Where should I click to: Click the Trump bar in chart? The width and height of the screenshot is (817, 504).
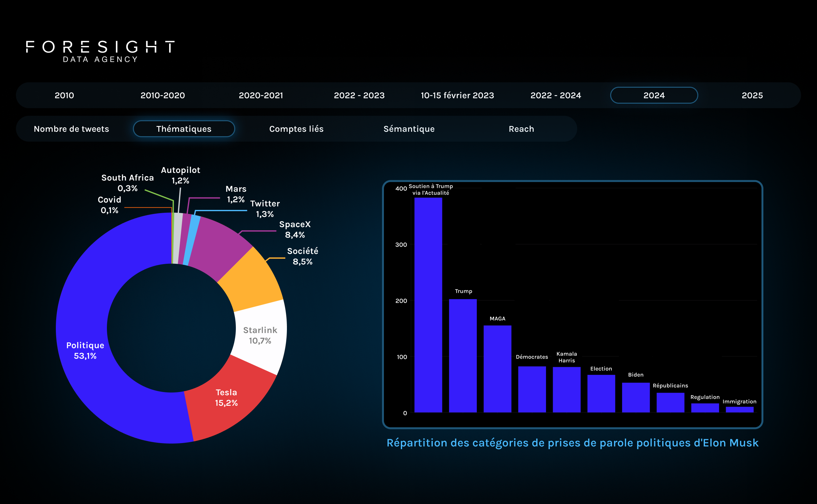click(x=462, y=356)
